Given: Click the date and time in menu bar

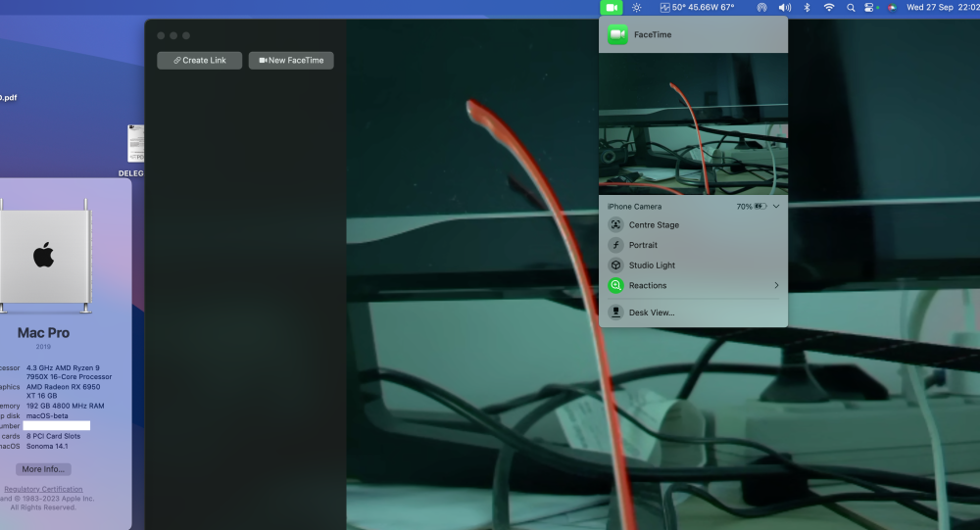Looking at the screenshot, I should coord(943,8).
